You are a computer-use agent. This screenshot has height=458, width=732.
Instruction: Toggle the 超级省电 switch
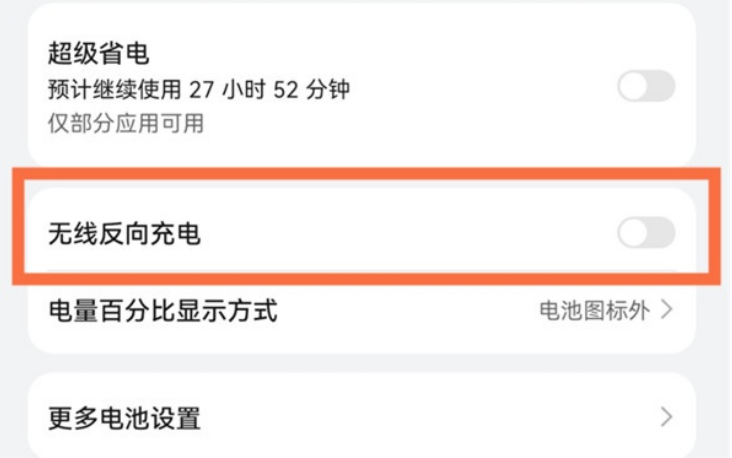(x=645, y=87)
